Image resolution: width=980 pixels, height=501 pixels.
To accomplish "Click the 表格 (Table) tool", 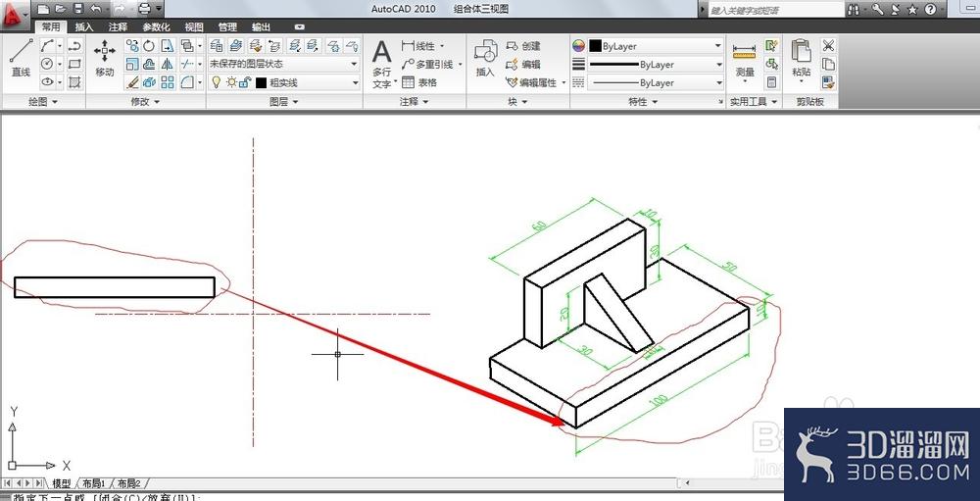I will point(419,82).
